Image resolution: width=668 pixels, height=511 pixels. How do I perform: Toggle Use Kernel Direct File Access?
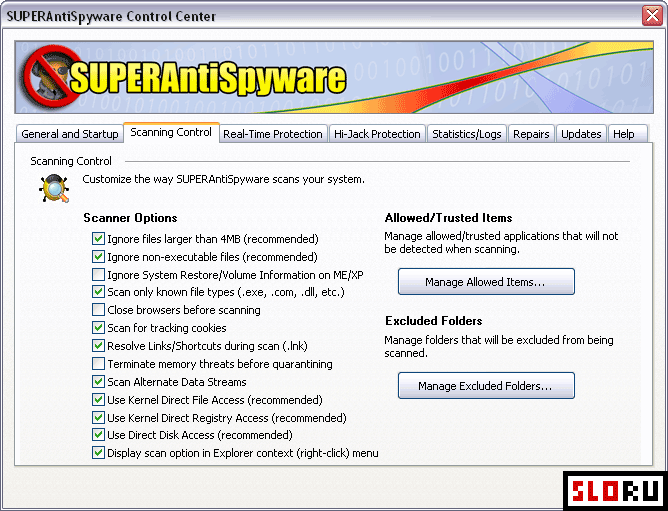coord(98,399)
